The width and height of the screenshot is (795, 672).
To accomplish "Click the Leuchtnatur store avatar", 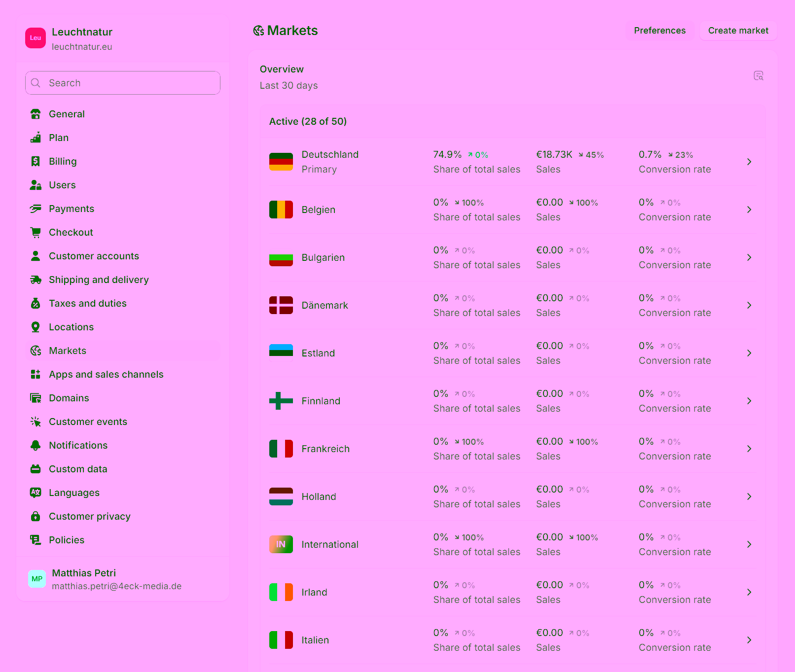I will pos(35,38).
